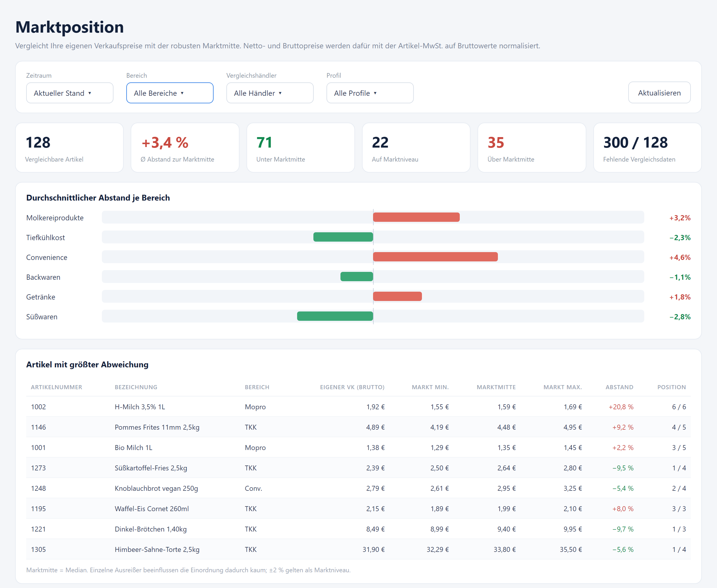The image size is (717, 588).
Task: Sort by 'EIGENER VK (BRUTTO)' column header
Action: [352, 387]
